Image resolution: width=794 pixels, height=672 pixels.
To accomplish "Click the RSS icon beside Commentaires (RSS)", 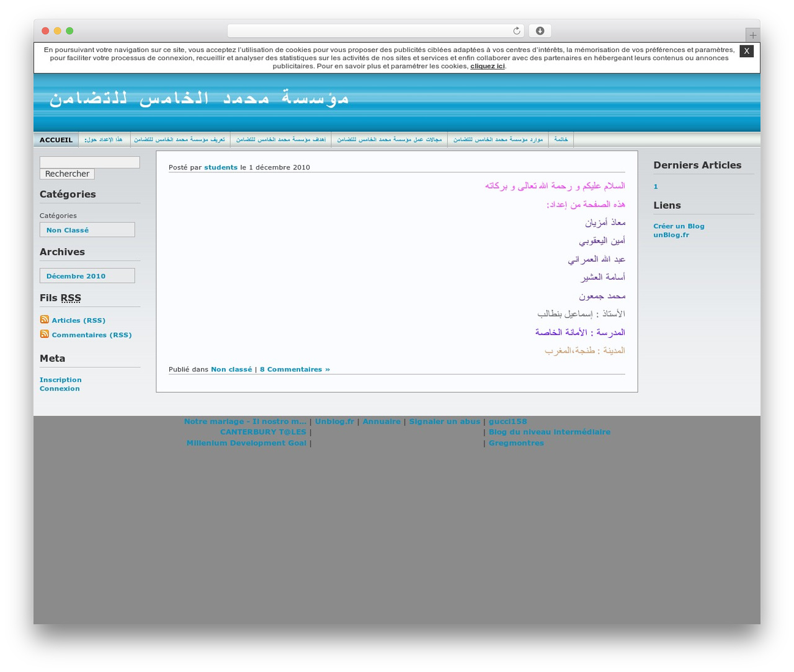I will [45, 334].
